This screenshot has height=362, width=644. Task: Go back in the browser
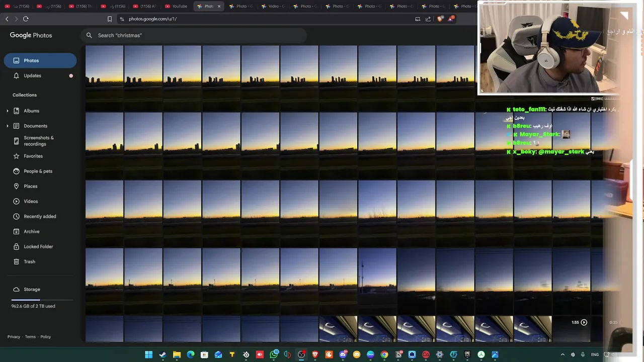[7, 19]
